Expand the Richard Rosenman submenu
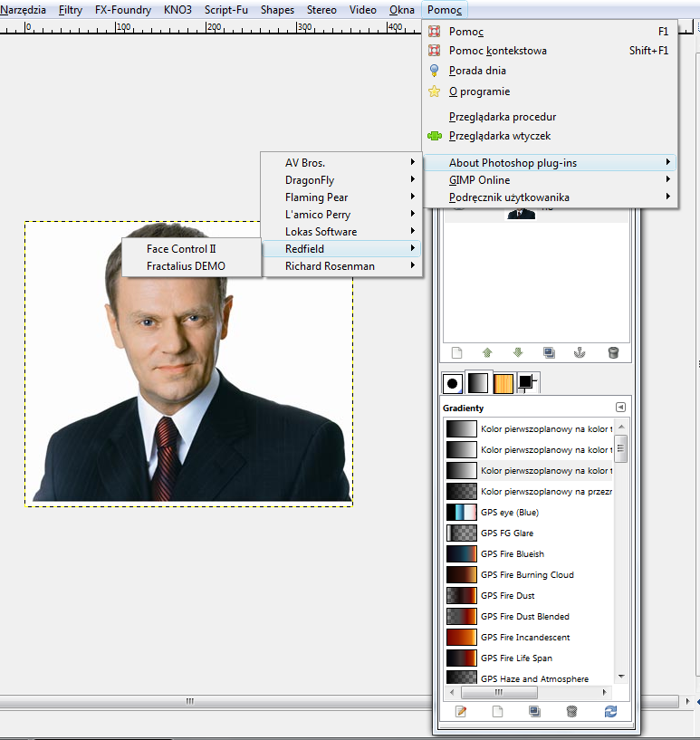 (x=330, y=266)
